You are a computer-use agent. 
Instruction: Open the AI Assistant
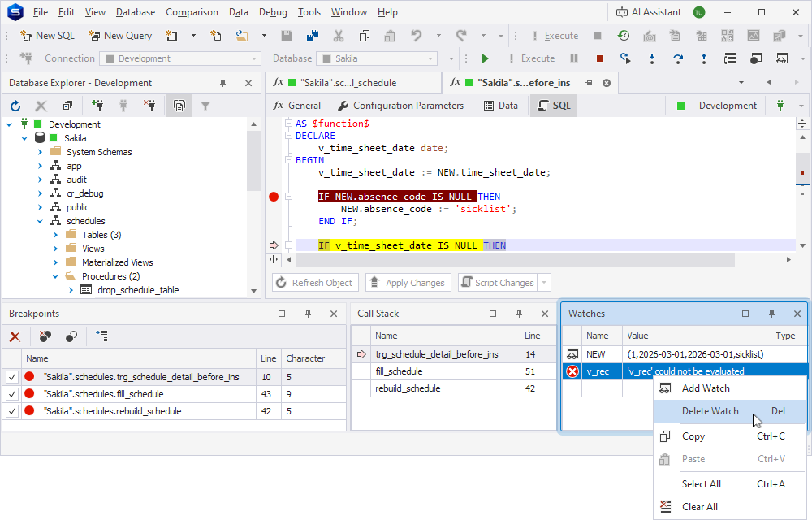pos(648,12)
